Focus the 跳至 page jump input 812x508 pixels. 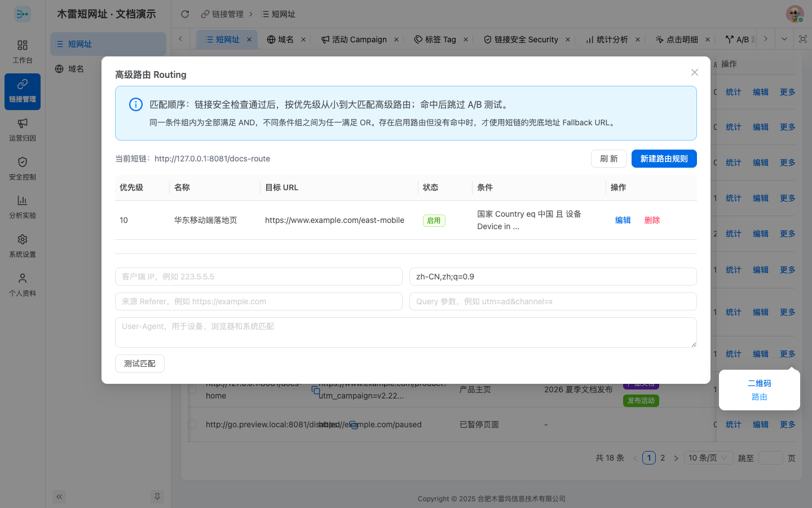coord(771,458)
